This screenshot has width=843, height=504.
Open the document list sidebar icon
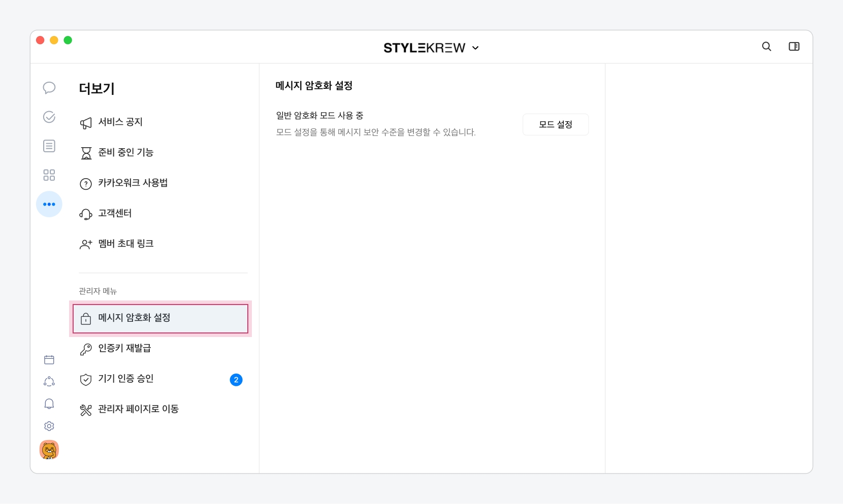(49, 146)
